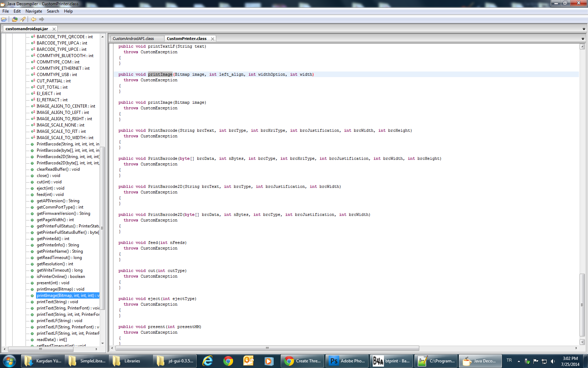Open the class tab list dropdown arrow
The width and height of the screenshot is (588, 368).
pos(583,39)
